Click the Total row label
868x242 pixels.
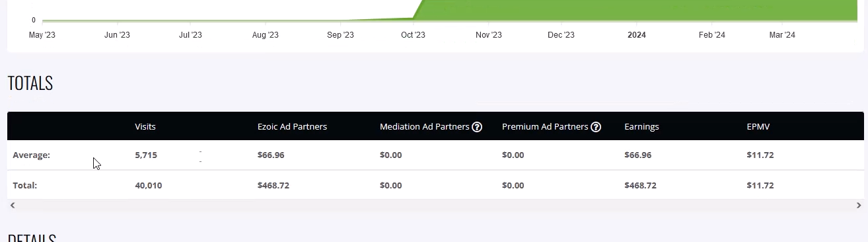25,186
